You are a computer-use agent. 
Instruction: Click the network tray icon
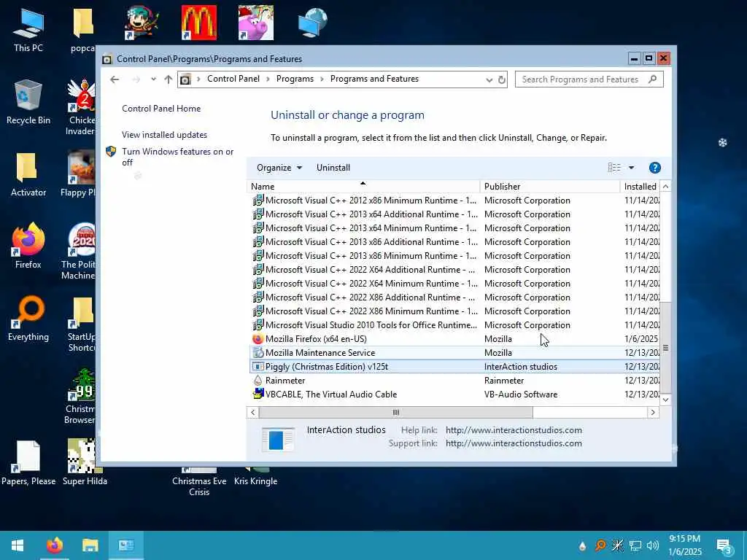pos(635,545)
